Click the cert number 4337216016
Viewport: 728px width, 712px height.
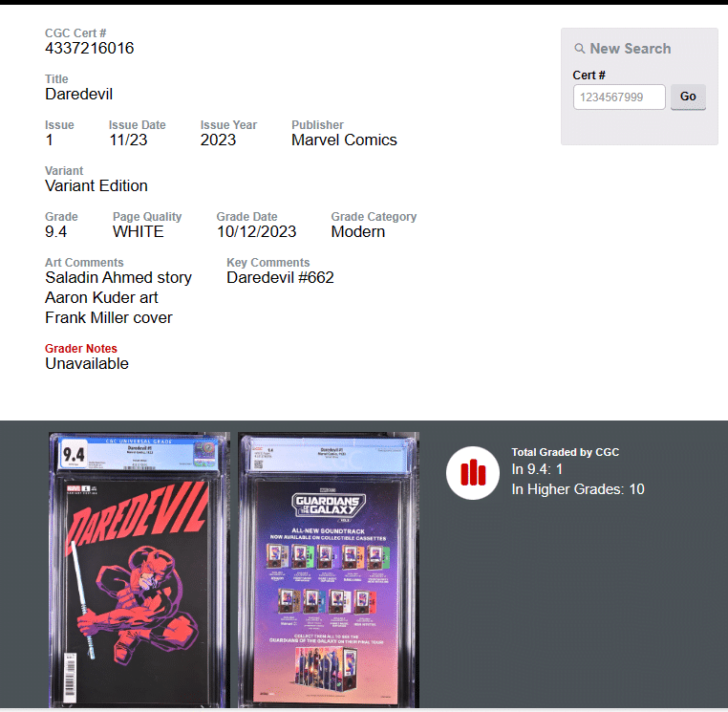point(89,48)
